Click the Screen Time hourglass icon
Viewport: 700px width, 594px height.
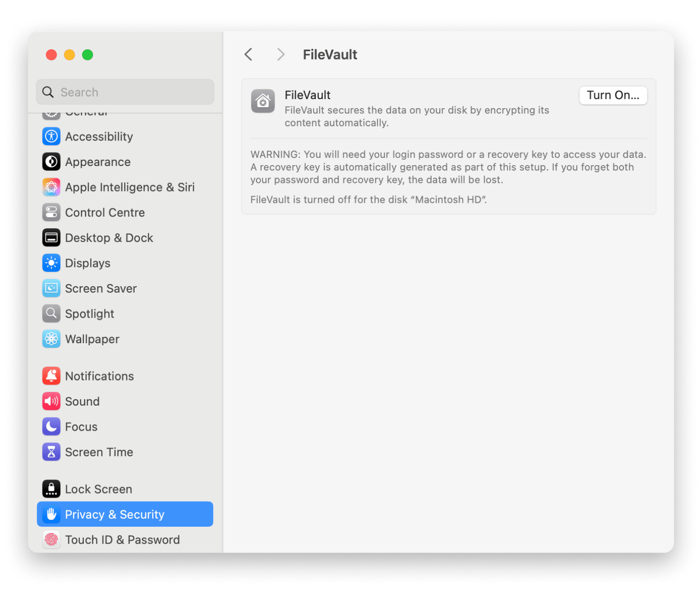(x=51, y=452)
